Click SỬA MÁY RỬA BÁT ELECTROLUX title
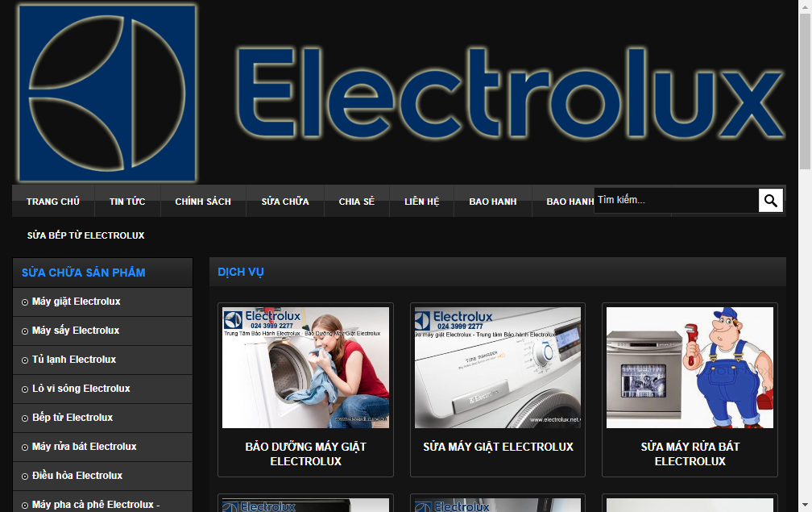 click(x=690, y=454)
